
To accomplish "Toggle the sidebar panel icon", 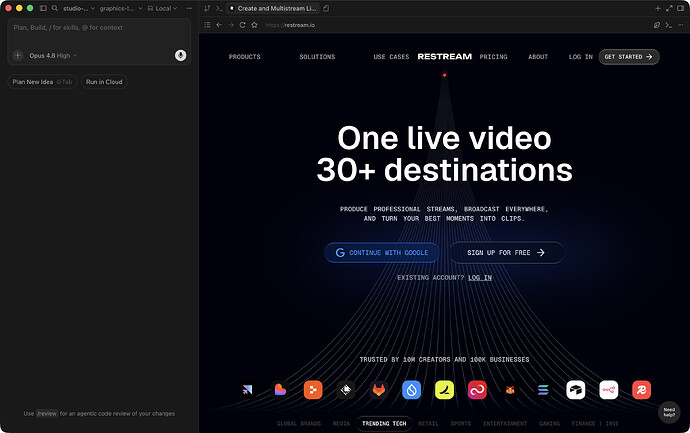I will pos(43,8).
